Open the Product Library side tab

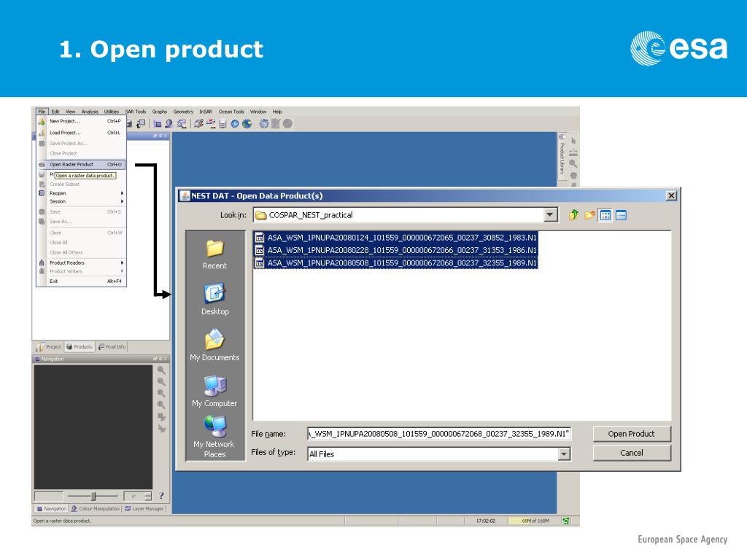tap(562, 155)
